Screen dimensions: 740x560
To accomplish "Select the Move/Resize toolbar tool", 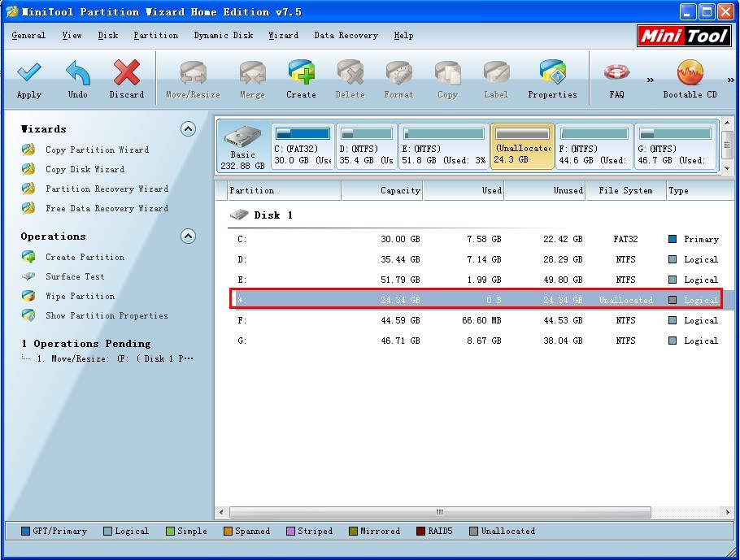I will point(193,80).
